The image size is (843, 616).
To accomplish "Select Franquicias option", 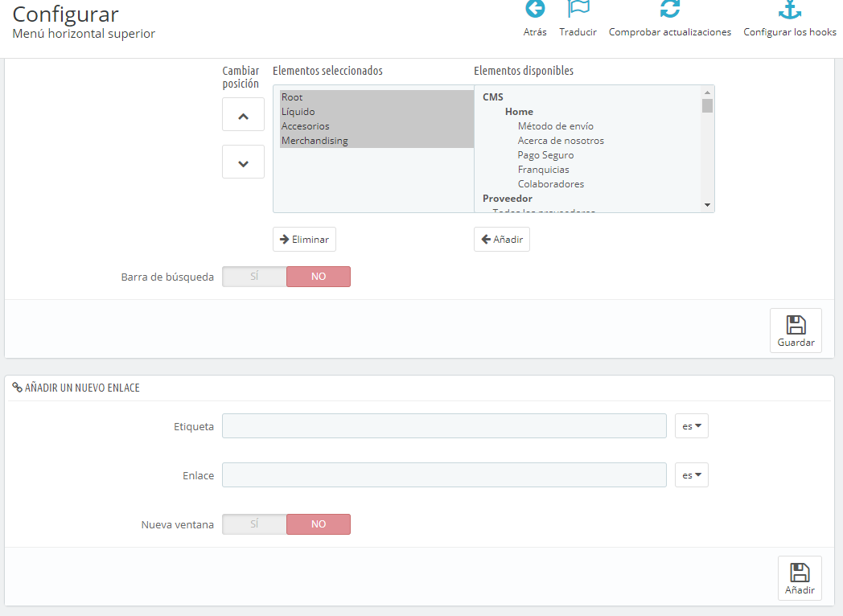I will click(543, 170).
